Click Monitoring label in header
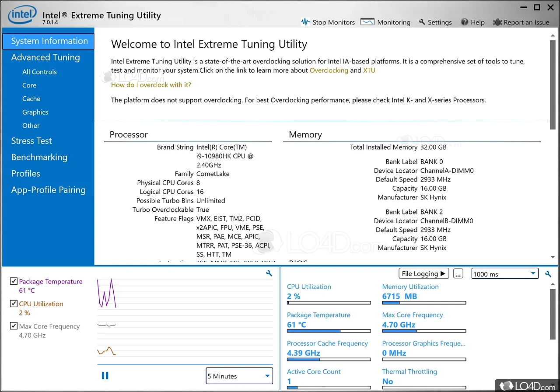 pos(394,22)
